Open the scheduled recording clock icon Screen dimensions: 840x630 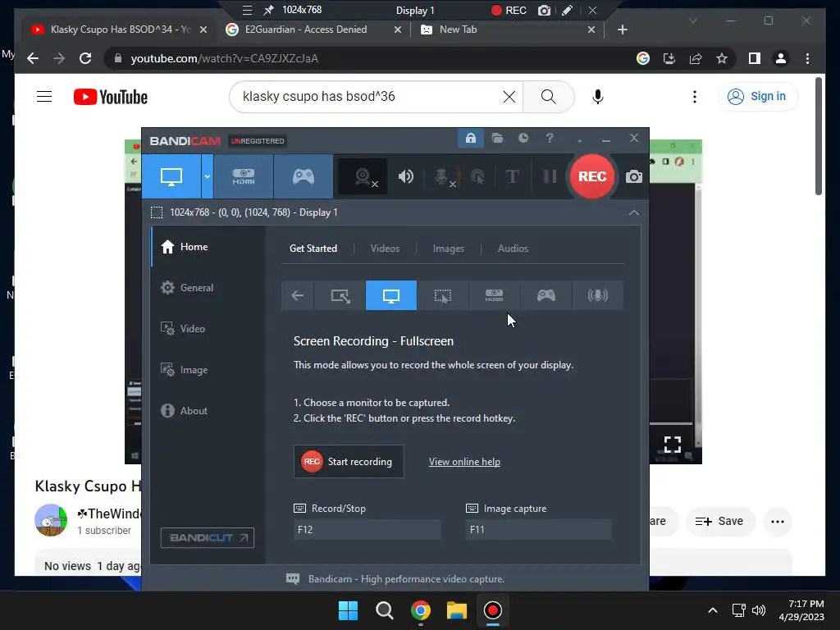point(523,138)
